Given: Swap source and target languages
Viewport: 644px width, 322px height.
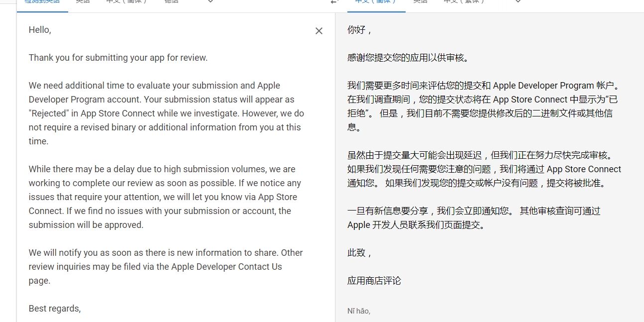Looking at the screenshot, I should point(335,1).
